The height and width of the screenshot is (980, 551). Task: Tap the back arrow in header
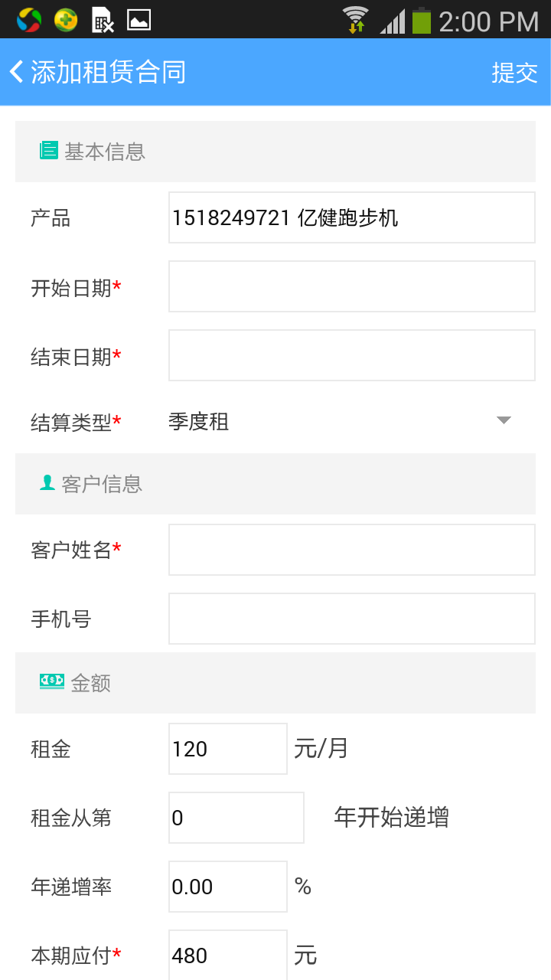(17, 72)
